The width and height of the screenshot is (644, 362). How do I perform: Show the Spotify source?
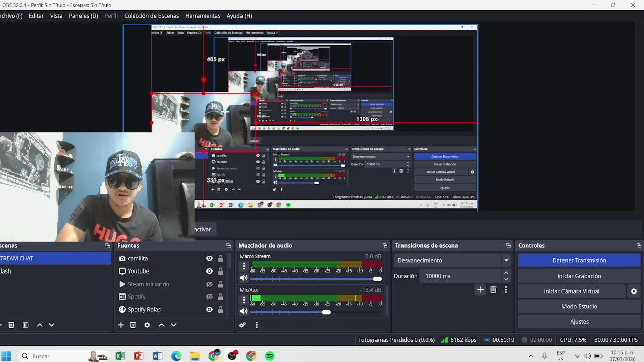[209, 297]
